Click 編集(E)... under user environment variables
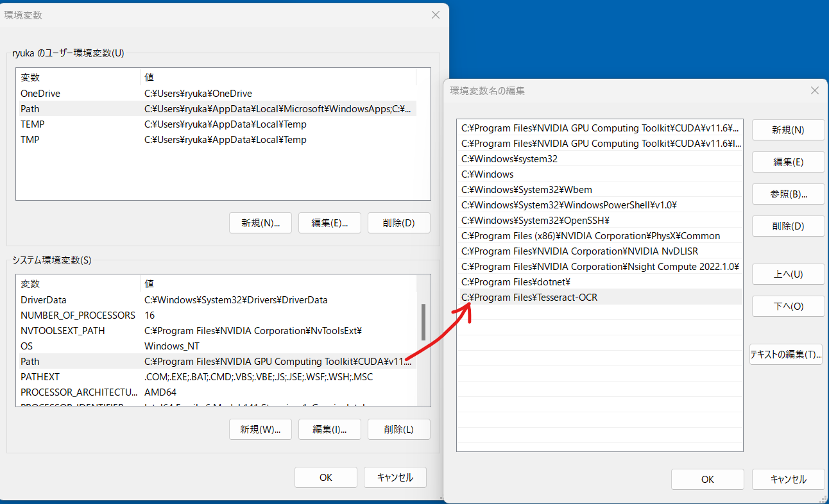 click(x=329, y=223)
